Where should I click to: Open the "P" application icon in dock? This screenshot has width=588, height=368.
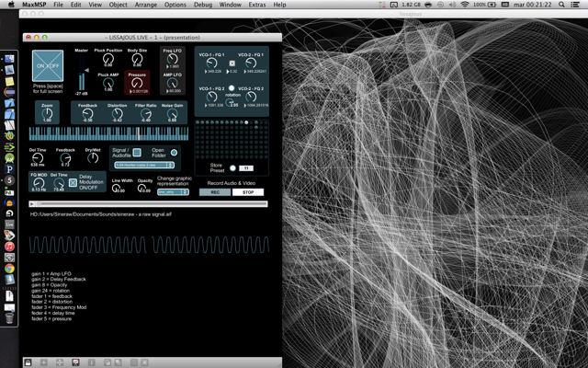(x=9, y=169)
